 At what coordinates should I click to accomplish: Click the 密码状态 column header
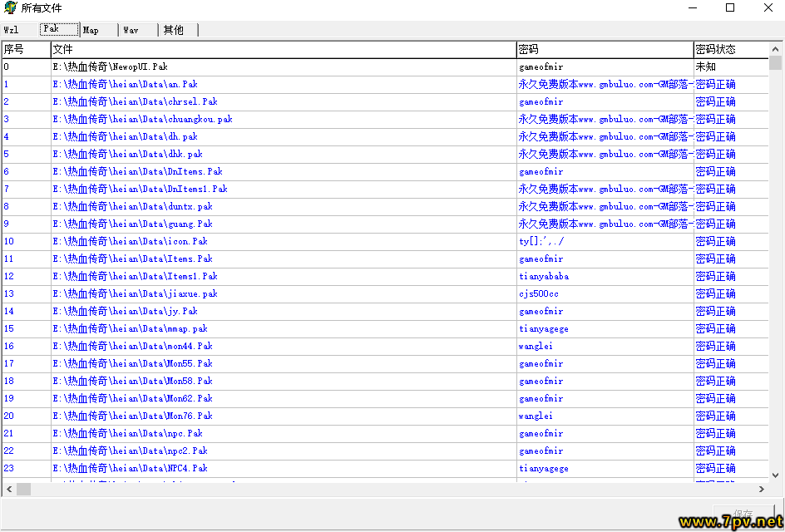(730, 49)
